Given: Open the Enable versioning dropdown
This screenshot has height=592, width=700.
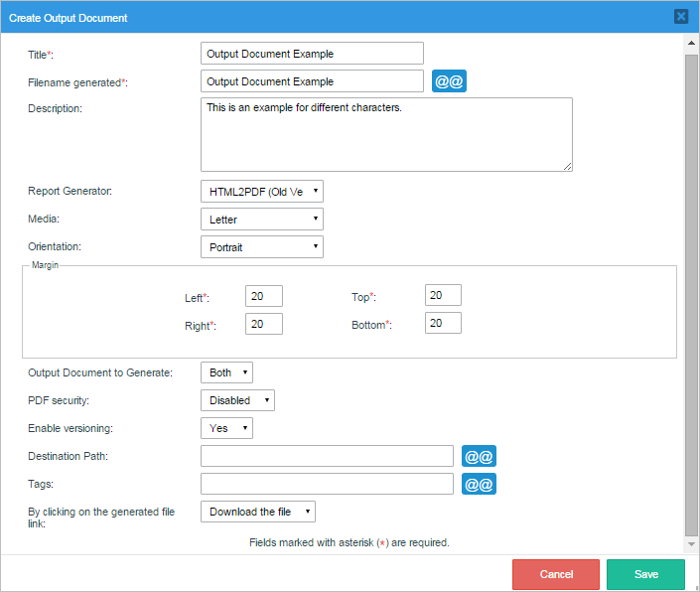Looking at the screenshot, I should pyautogui.click(x=226, y=428).
